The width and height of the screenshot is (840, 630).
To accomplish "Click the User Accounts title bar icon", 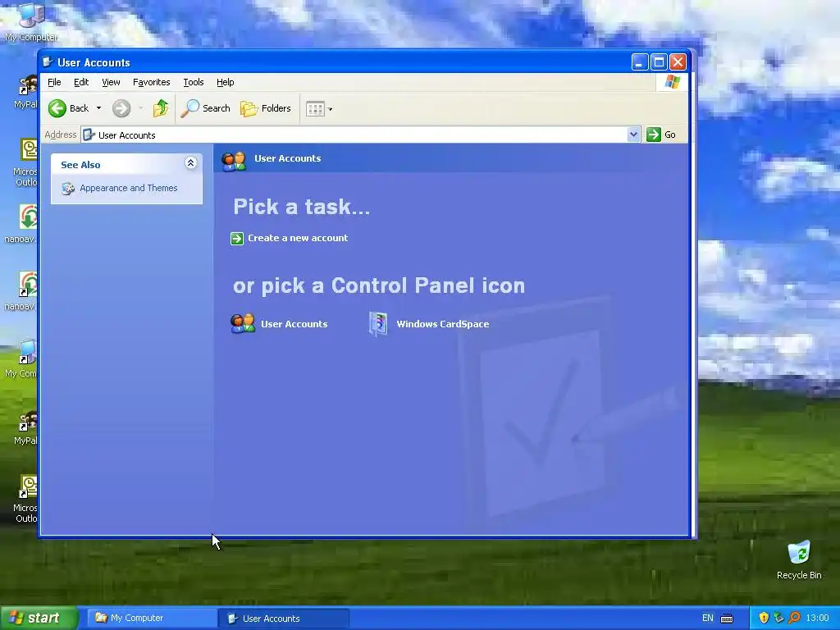I will 48,62.
